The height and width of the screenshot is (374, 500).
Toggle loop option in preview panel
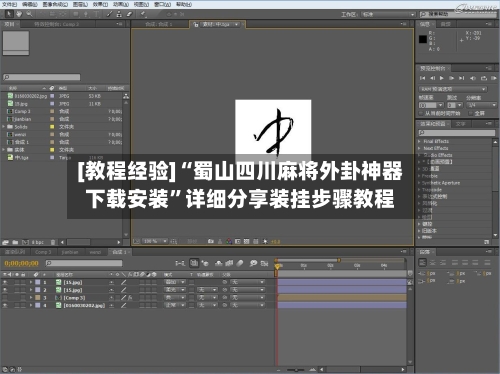(x=484, y=78)
